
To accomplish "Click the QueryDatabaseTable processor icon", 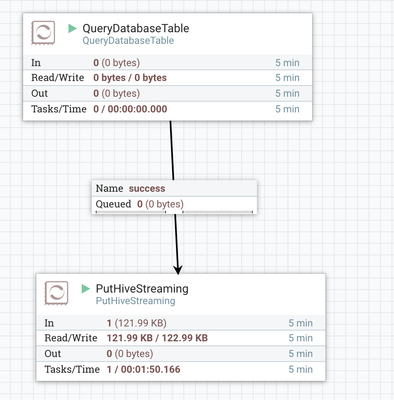I will point(43,33).
